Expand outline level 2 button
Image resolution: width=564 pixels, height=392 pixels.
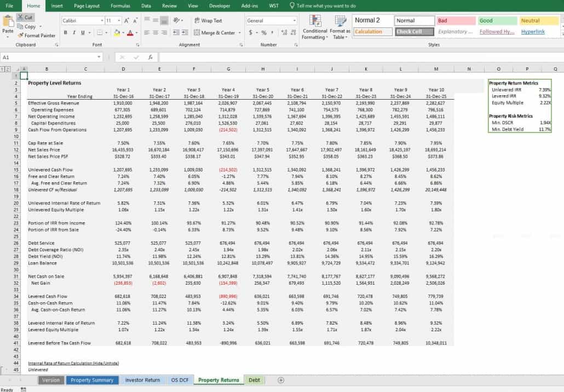pyautogui.click(x=8, y=69)
